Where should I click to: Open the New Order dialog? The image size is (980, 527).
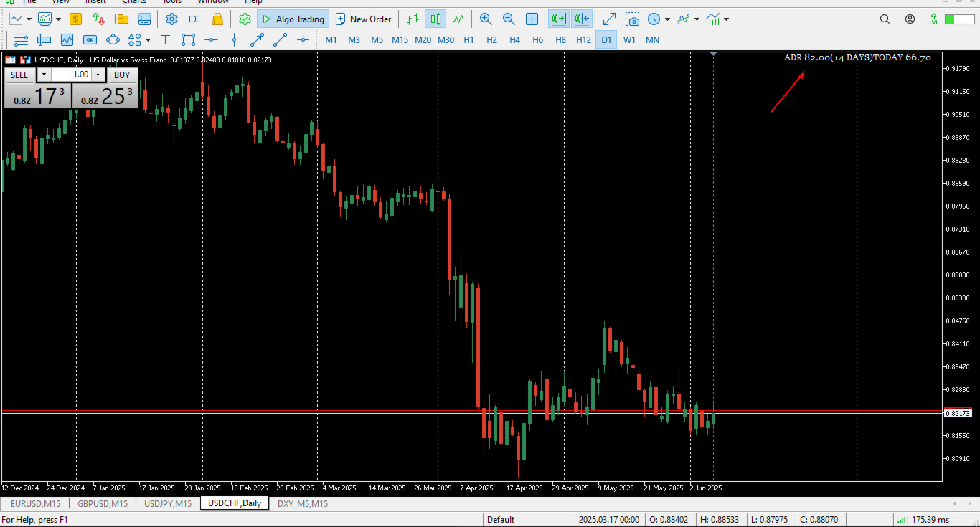coord(363,19)
